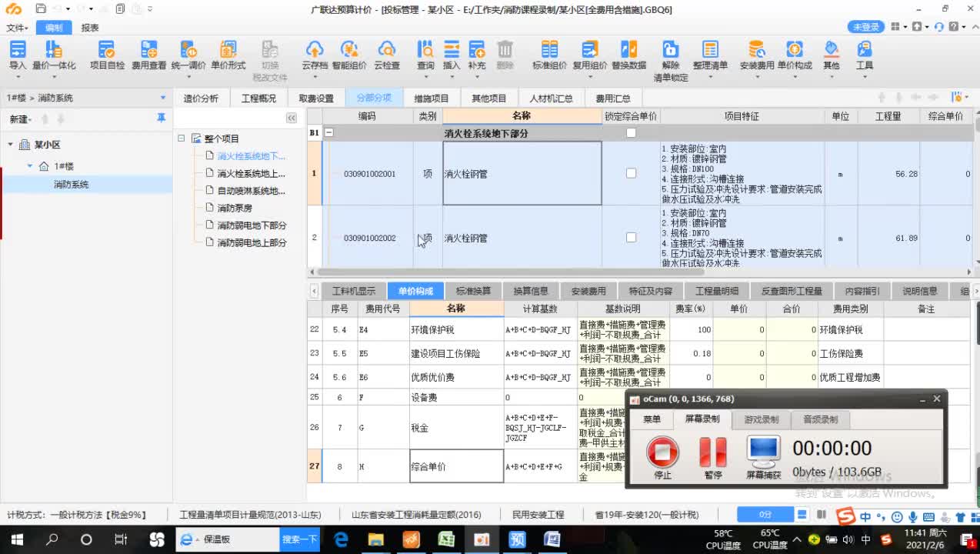Collapse the 1#楼 tree node
The image size is (980, 554).
tap(30, 166)
